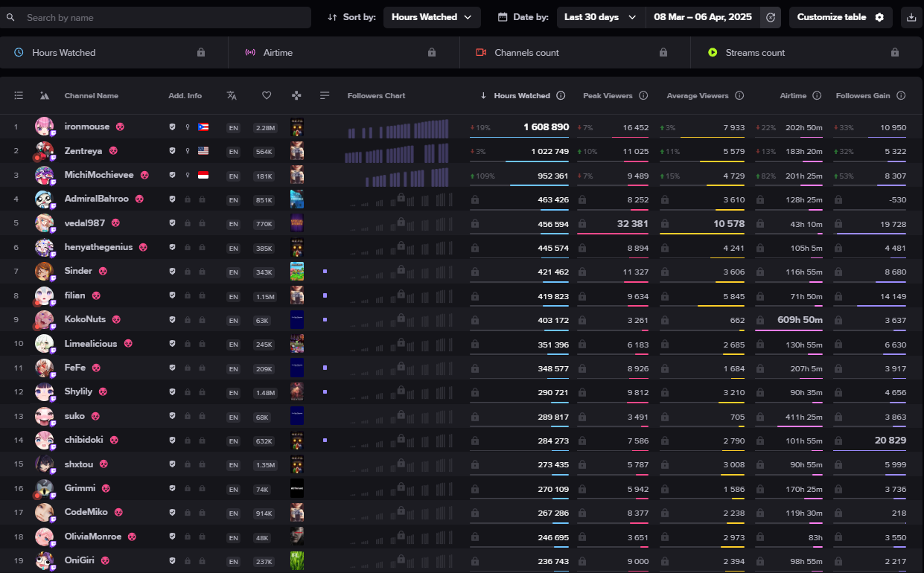924x573 pixels.
Task: Click the game thumbnail in OniGiri row
Action: click(x=296, y=560)
